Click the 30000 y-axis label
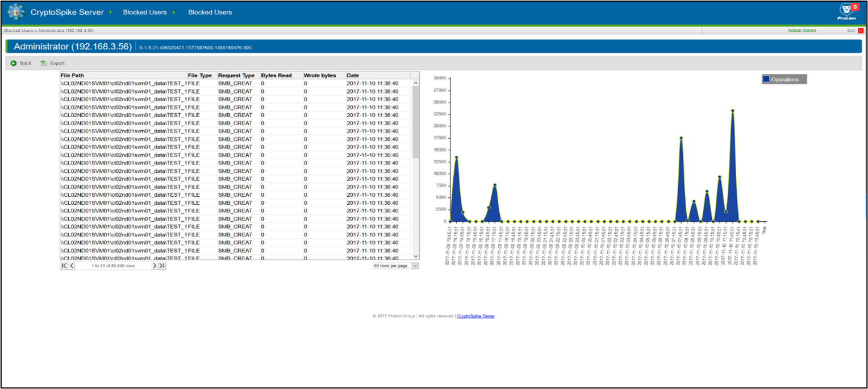This screenshot has height=389, width=868. (439, 78)
